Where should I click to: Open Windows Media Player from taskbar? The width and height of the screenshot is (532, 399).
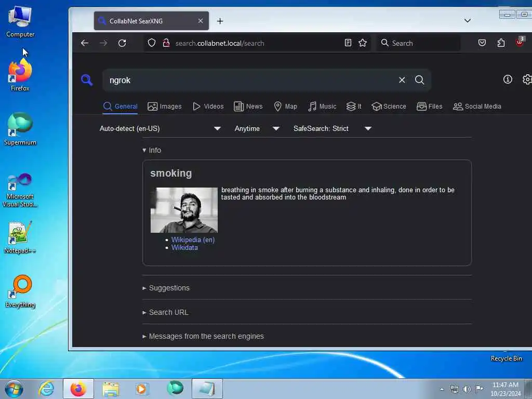(x=142, y=389)
